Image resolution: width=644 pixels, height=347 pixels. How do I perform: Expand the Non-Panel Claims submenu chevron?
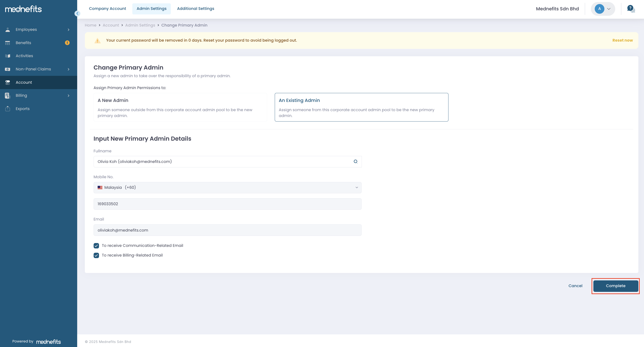pos(68,69)
